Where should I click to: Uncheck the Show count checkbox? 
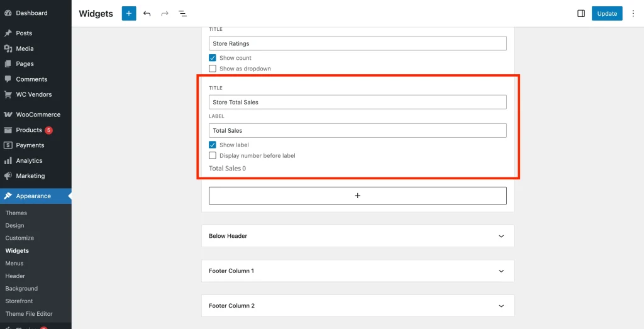pyautogui.click(x=213, y=58)
